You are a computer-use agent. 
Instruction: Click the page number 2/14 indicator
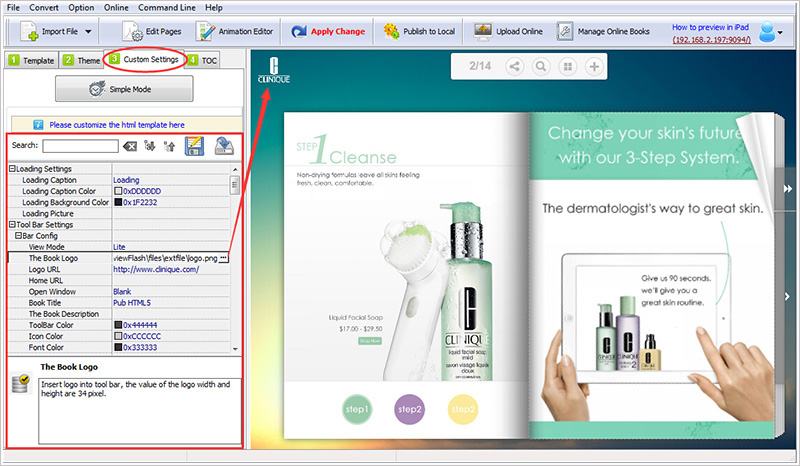pos(480,66)
